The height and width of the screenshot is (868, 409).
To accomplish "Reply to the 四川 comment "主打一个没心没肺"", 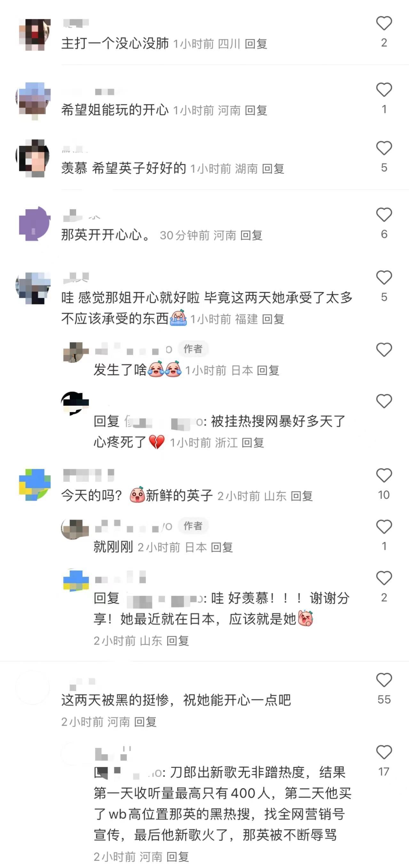I will (x=256, y=44).
